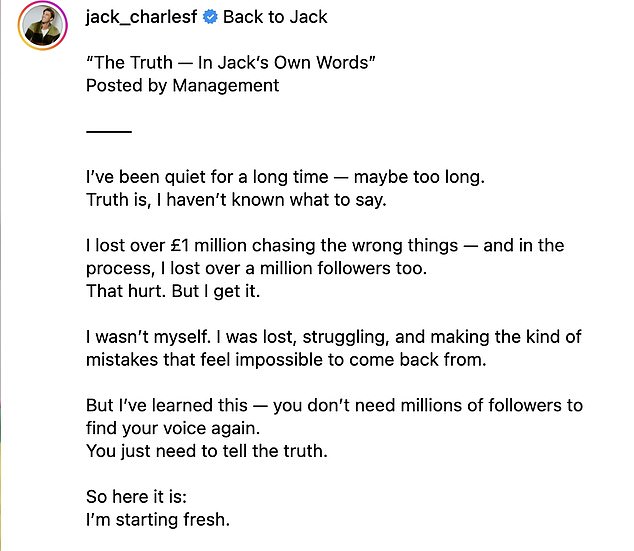Click the phrase "maybe too long."

coord(424,178)
